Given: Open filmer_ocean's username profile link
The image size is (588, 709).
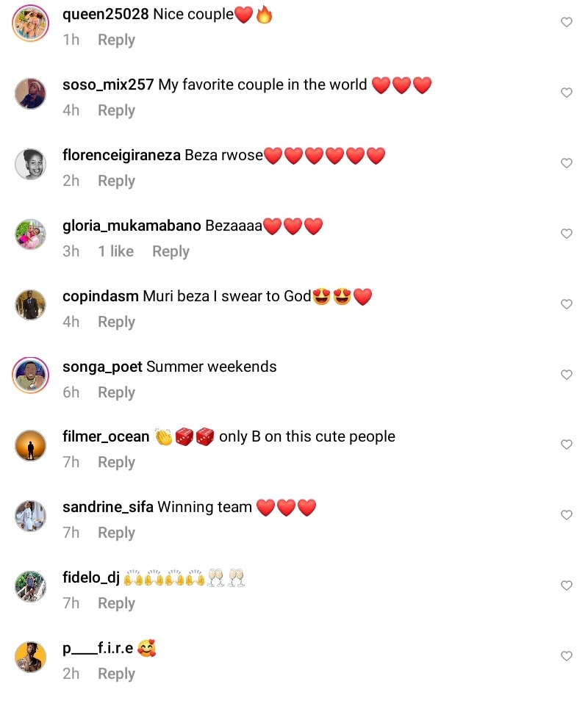Looking at the screenshot, I should pyautogui.click(x=106, y=437).
